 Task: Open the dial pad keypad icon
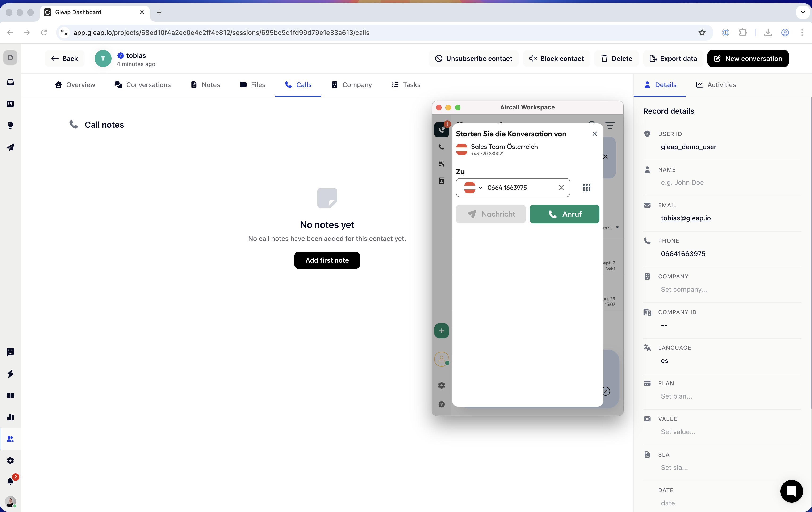coord(586,188)
